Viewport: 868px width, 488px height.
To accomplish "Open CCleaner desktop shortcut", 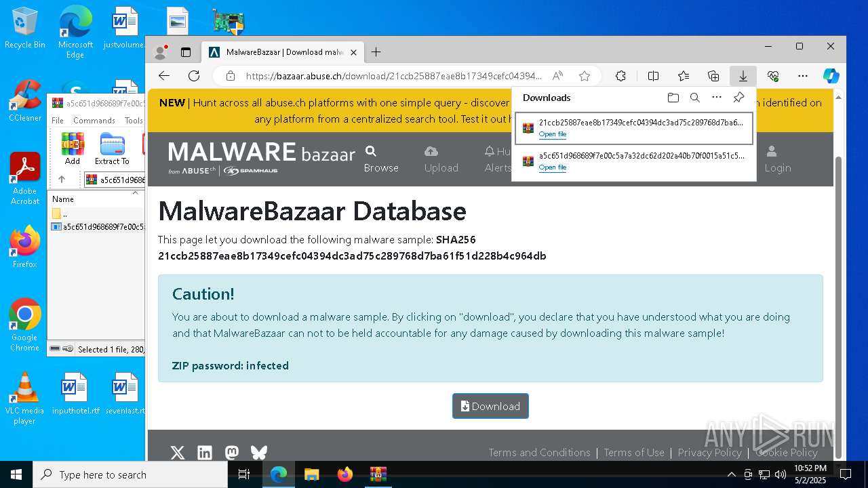I will 25,100.
